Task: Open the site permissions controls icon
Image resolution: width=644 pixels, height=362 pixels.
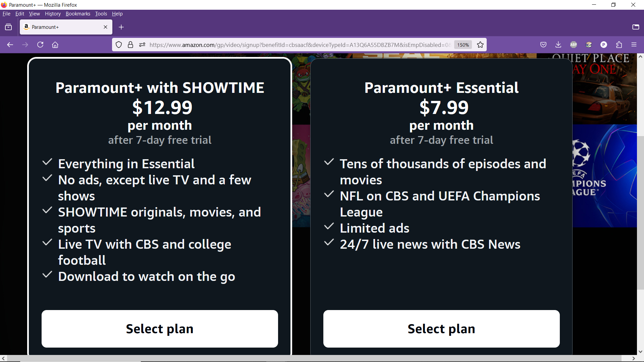Action: coord(142,45)
